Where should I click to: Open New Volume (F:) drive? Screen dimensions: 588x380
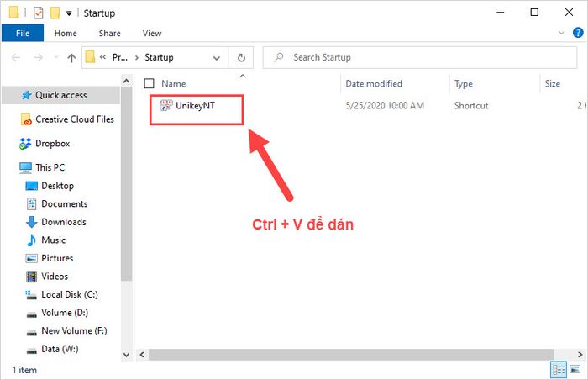tap(74, 330)
